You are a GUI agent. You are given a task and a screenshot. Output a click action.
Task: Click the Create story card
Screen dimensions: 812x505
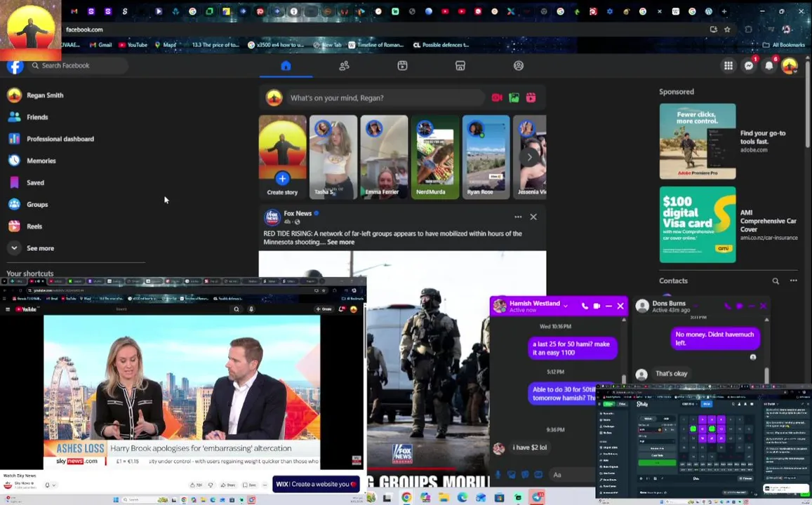(282, 157)
